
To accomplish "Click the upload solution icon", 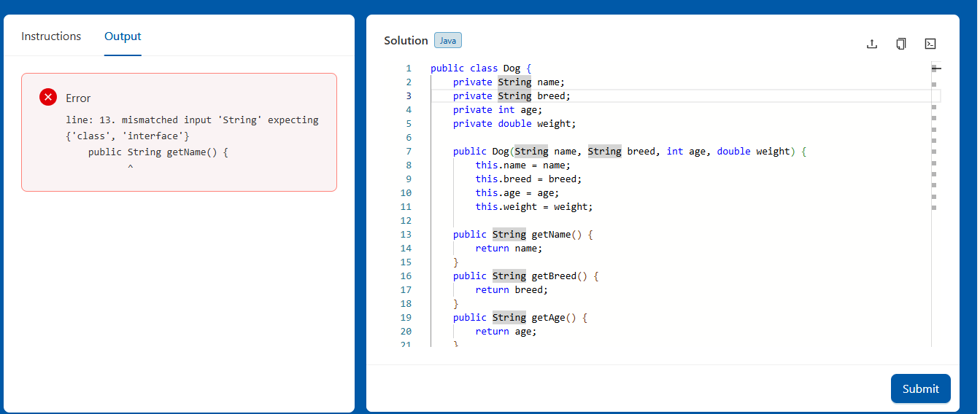I will click(871, 44).
